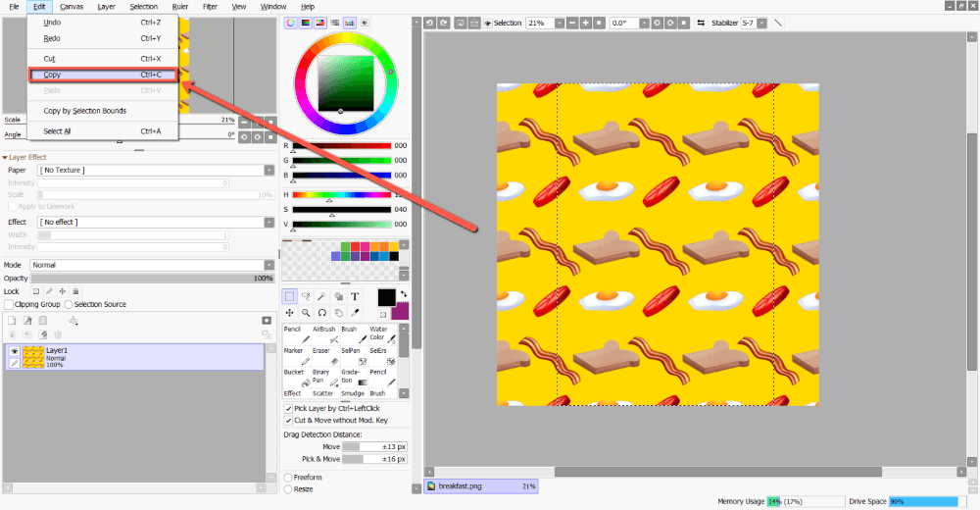Create a new normal layer
Screen dimensions: 980x510
(12, 321)
